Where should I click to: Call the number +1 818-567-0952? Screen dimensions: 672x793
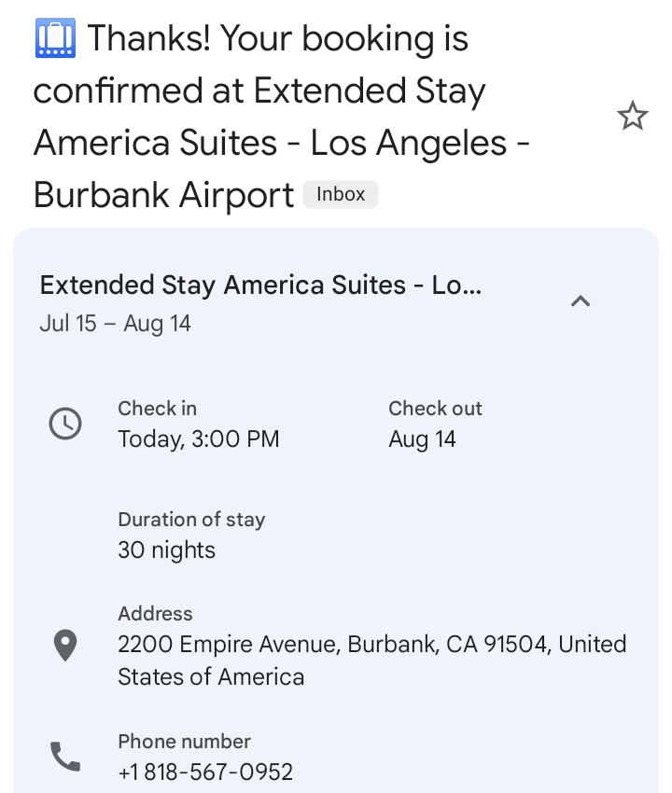[x=205, y=772]
